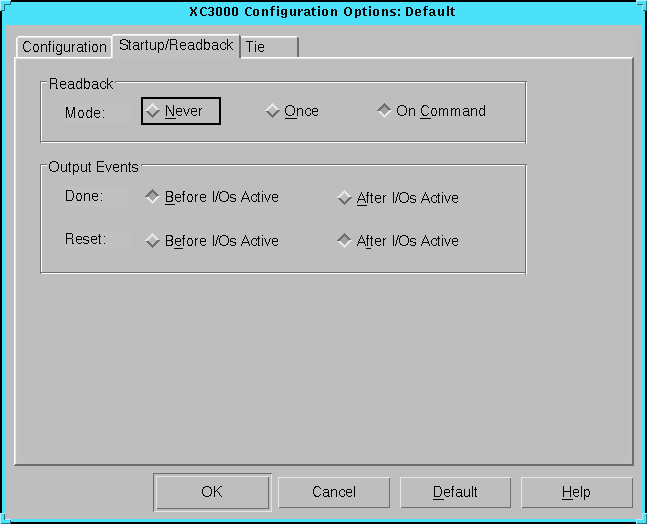
Task: Click the Mode: label
Action: pyautogui.click(x=85, y=113)
